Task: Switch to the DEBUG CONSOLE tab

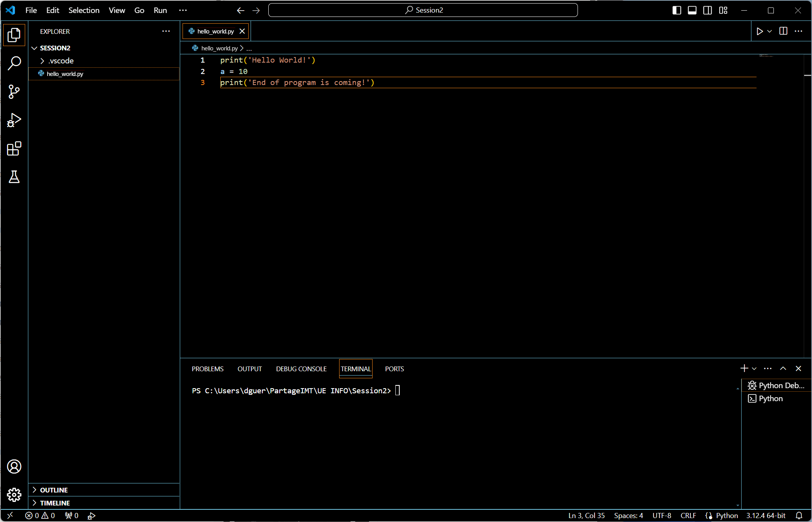Action: pos(301,369)
